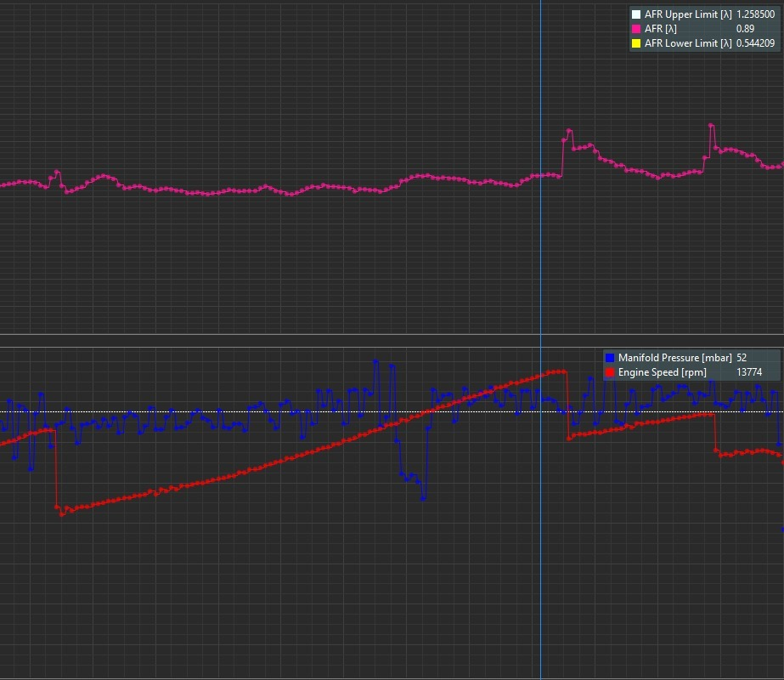Click the Engine Speed value 13774
This screenshot has height=680, width=784.
click(749, 372)
